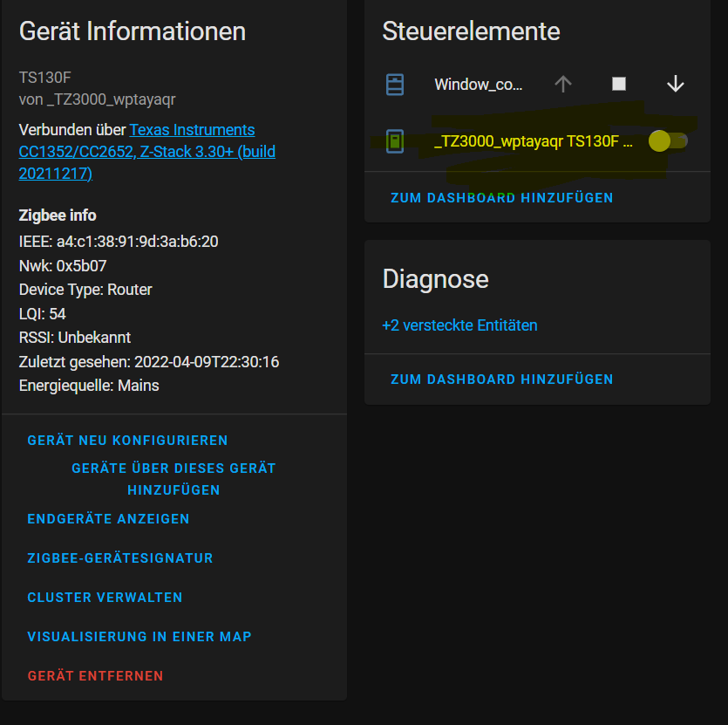Open the cover with the up arrow
Viewport: 728px width, 725px height.
point(562,84)
